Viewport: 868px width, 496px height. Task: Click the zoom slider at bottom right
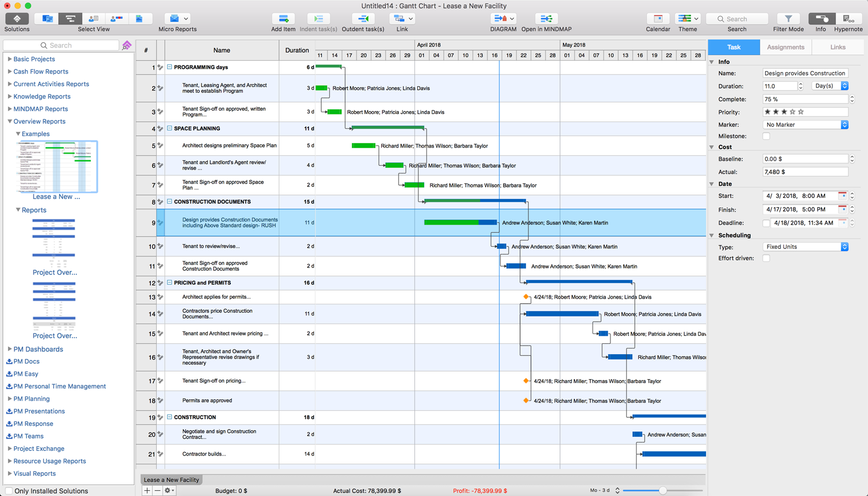[663, 491]
